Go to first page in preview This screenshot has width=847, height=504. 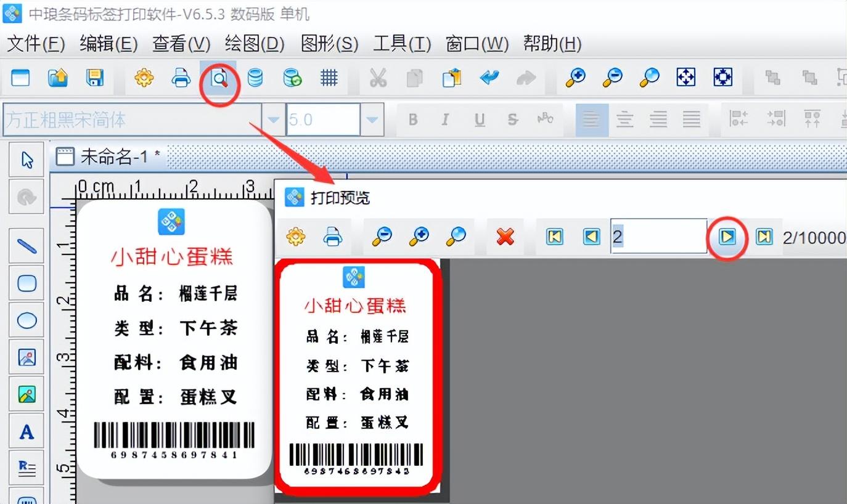click(555, 237)
